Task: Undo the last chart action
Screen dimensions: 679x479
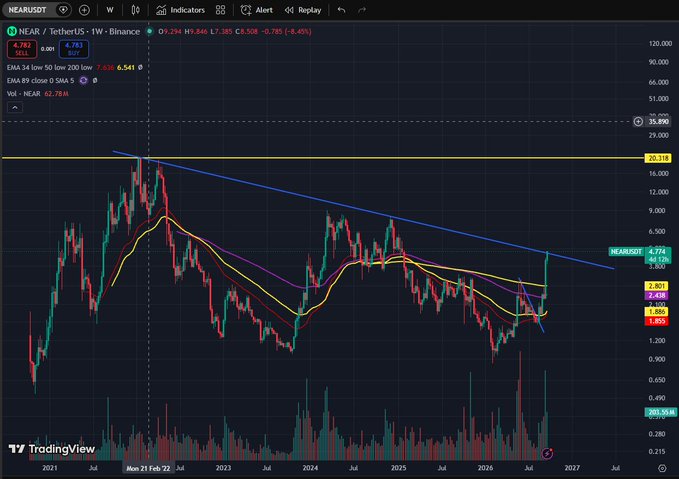Action: point(342,10)
